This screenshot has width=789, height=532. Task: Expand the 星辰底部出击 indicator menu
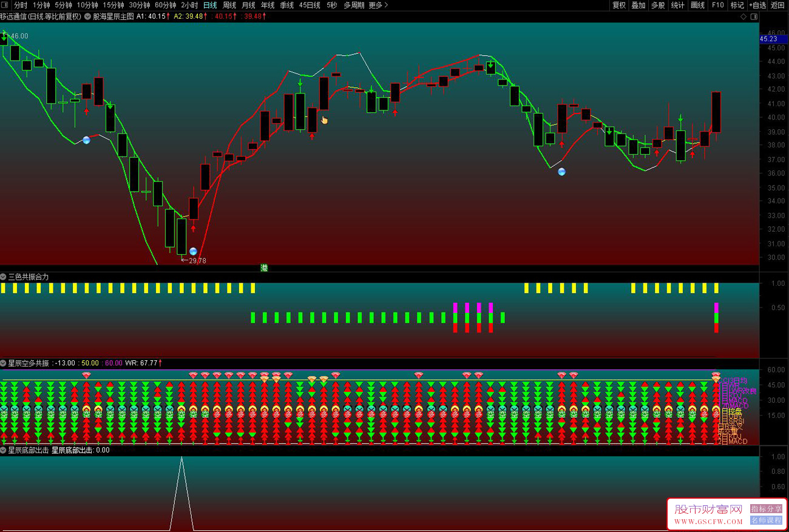(4, 451)
